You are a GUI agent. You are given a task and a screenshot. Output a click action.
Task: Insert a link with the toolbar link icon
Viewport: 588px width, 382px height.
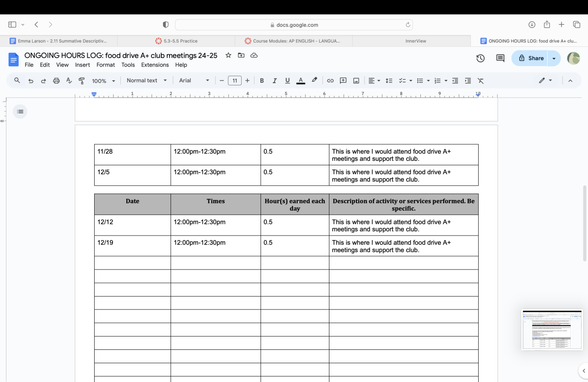(x=330, y=81)
